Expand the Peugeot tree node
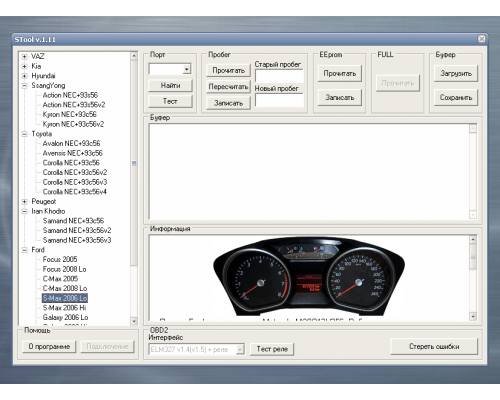This screenshot has width=500, height=400. (x=24, y=202)
